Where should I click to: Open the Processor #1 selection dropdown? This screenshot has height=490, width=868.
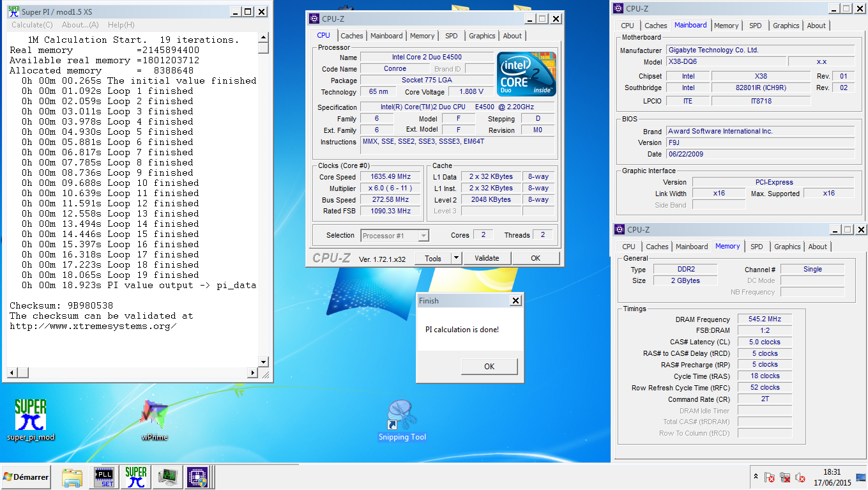(395, 236)
